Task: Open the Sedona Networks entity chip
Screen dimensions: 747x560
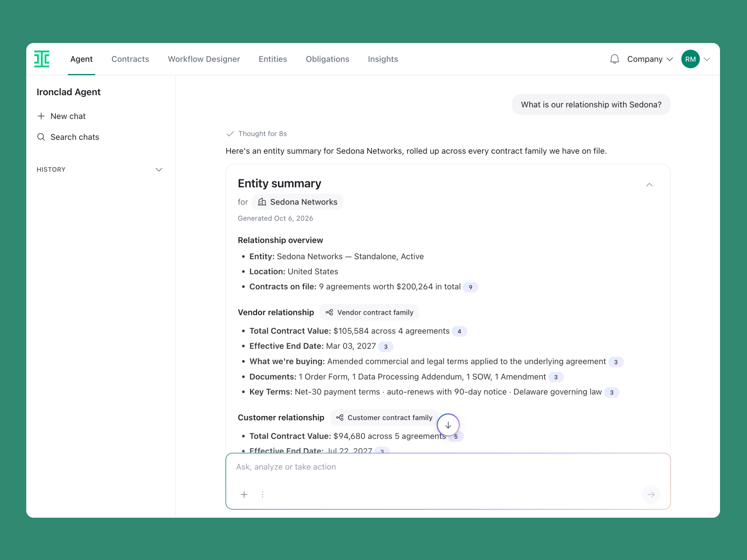Action: tap(297, 202)
